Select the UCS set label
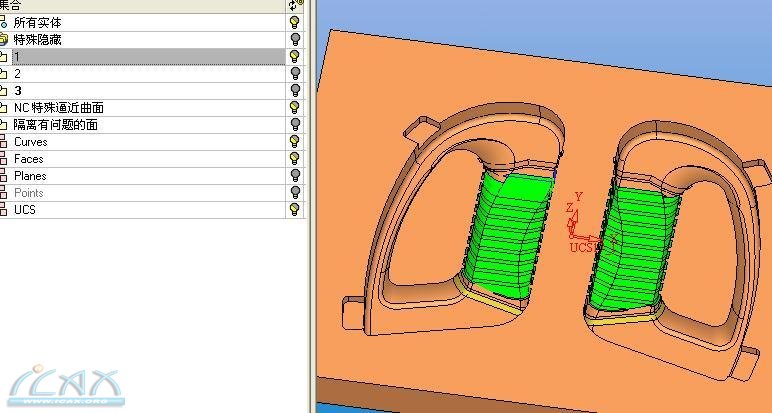Viewport: 772px width, 413px height. point(25,210)
